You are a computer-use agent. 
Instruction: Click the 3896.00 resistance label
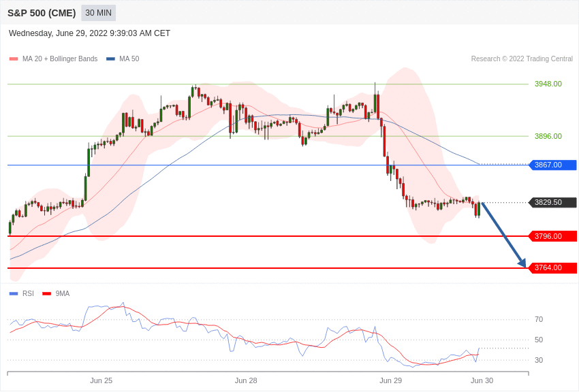[548, 136]
